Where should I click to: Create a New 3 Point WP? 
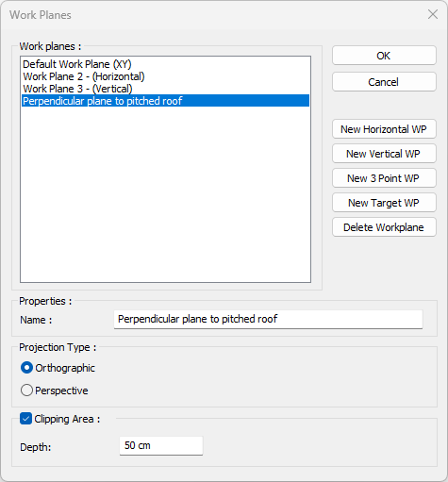pyautogui.click(x=384, y=178)
